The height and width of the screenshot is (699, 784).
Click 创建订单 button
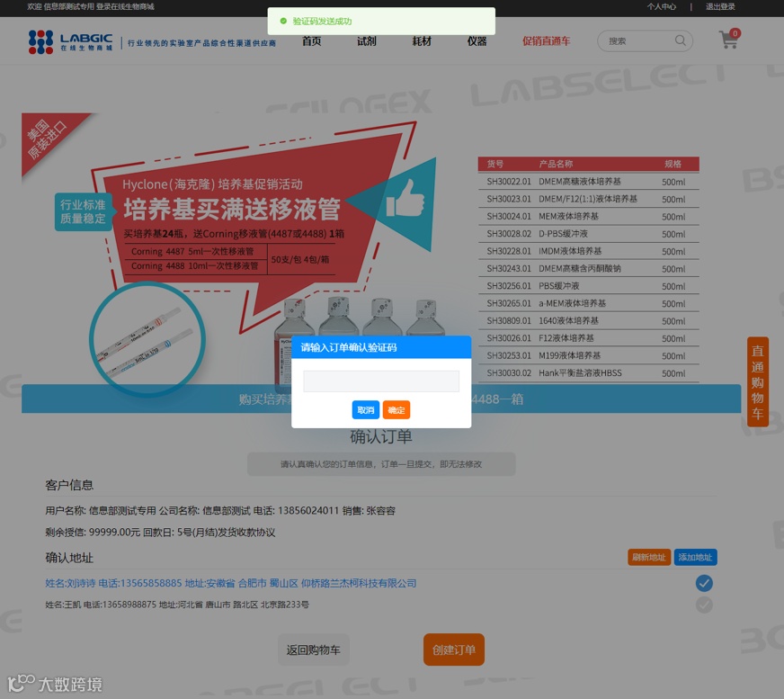tap(454, 650)
